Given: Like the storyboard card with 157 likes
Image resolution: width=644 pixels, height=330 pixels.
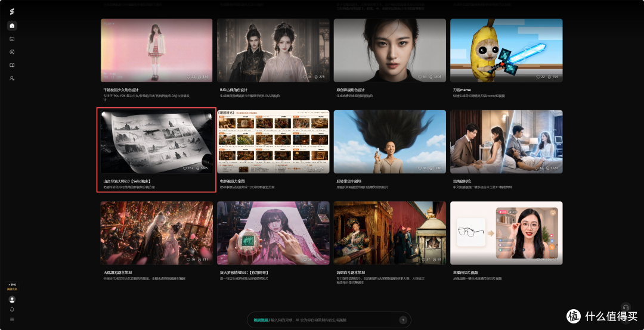Looking at the screenshot, I should pos(185,168).
